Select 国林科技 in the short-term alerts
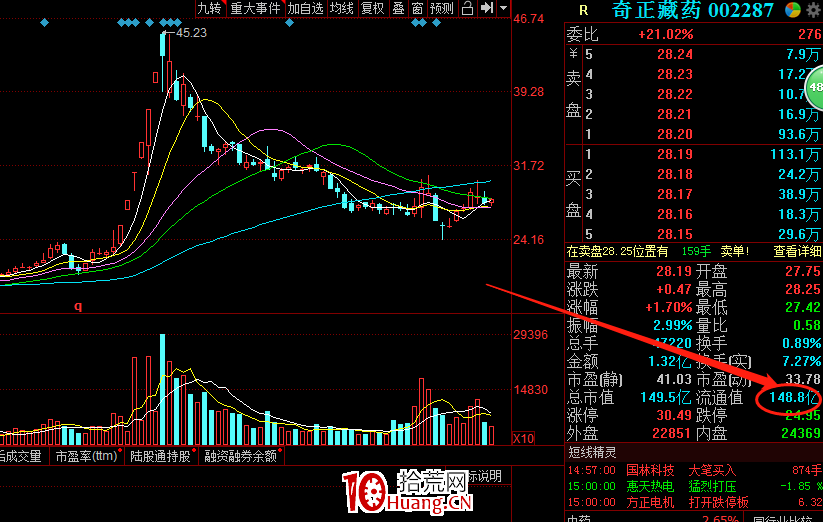The height and width of the screenshot is (522, 823). pos(650,471)
